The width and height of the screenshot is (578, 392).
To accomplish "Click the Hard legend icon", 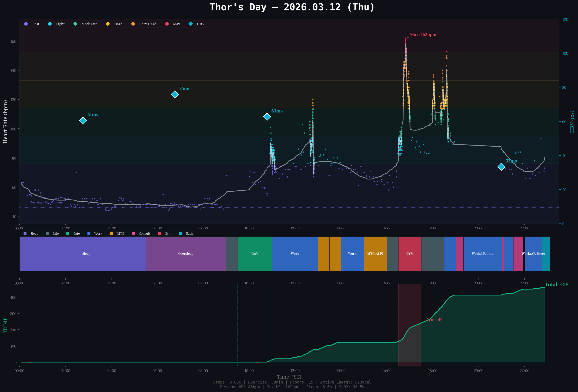I will tap(108, 24).
